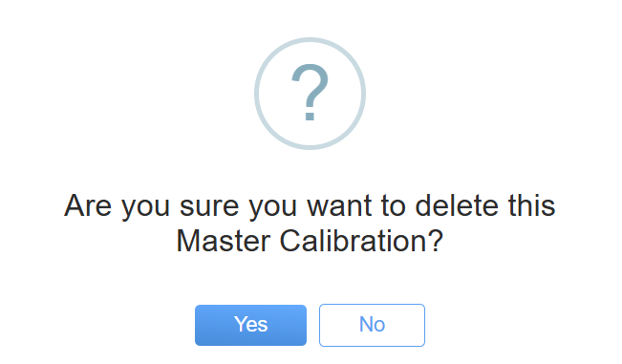Click the "Master Calibration?" text line
This screenshot has height=364, width=622.
pos(310,241)
